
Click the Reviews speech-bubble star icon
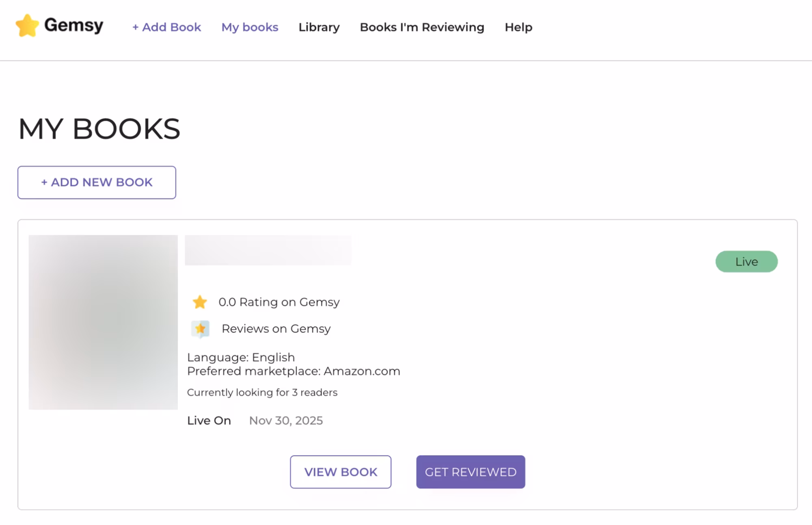tap(201, 328)
